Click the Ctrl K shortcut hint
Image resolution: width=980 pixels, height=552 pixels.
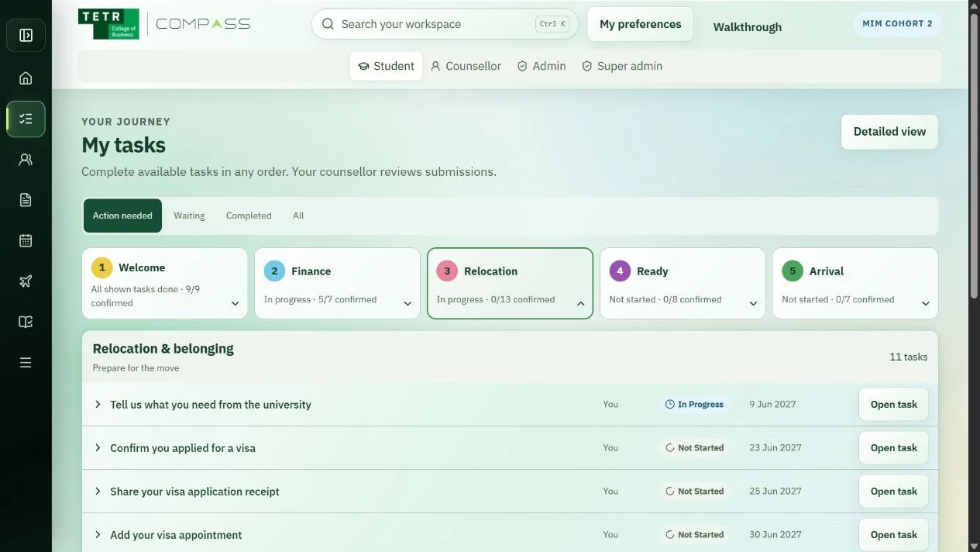(552, 24)
